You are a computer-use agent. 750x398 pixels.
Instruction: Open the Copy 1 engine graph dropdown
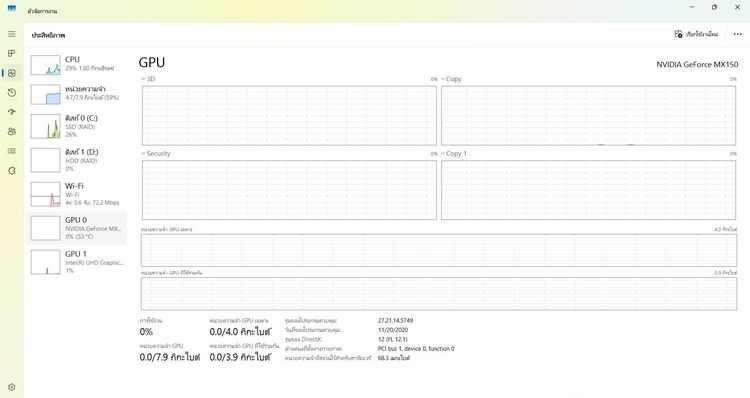click(x=453, y=154)
